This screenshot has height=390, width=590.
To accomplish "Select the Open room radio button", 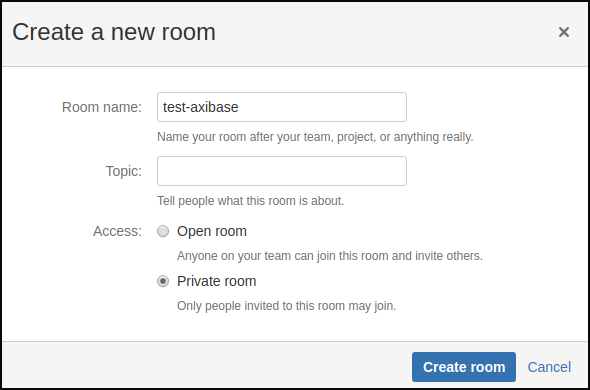I will point(163,231).
